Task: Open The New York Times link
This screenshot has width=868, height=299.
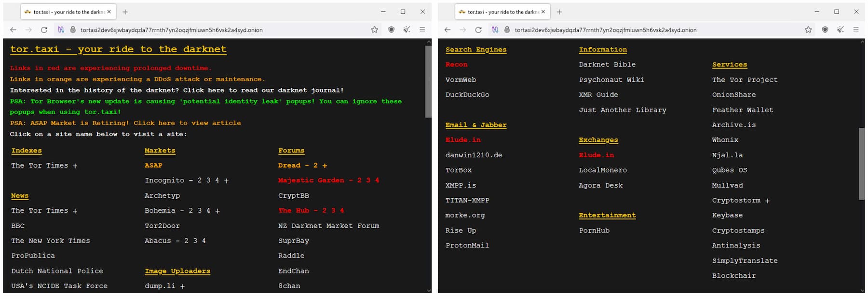Action: [51, 241]
